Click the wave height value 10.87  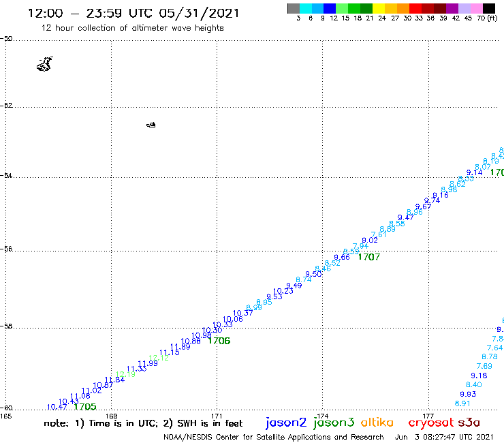click(103, 385)
